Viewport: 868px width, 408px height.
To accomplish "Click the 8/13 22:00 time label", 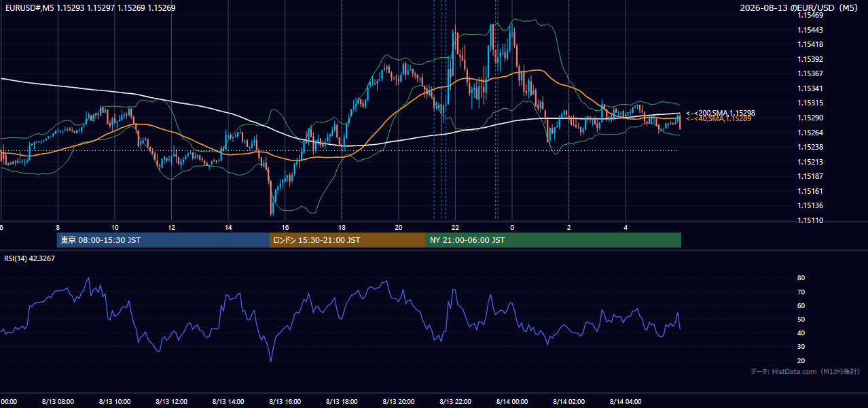I will pos(455,401).
